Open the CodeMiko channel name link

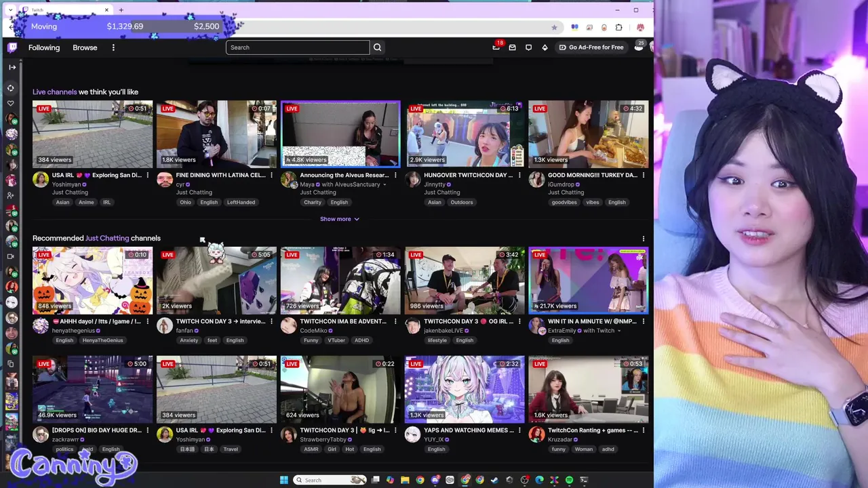(313, 331)
